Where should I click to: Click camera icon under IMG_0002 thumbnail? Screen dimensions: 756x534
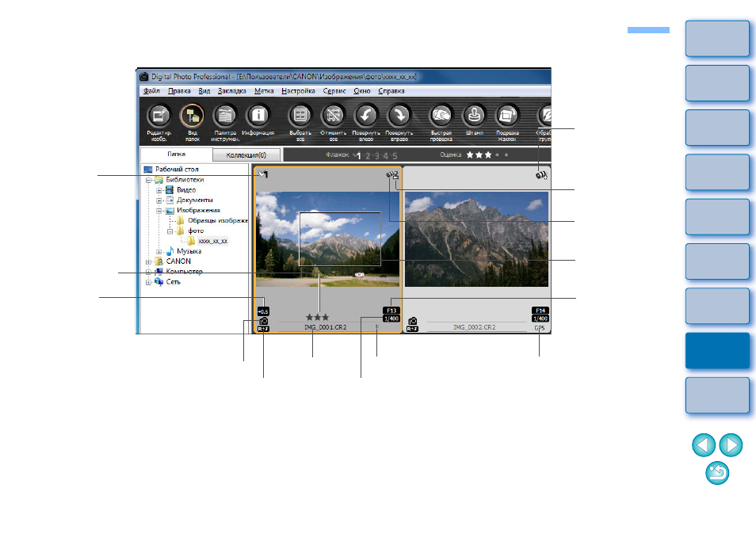coord(413,321)
